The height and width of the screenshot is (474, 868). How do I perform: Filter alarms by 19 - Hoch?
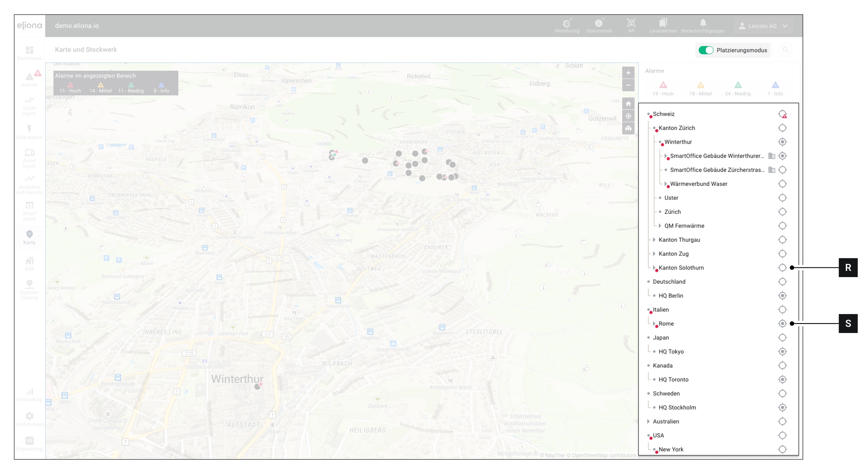tap(663, 89)
